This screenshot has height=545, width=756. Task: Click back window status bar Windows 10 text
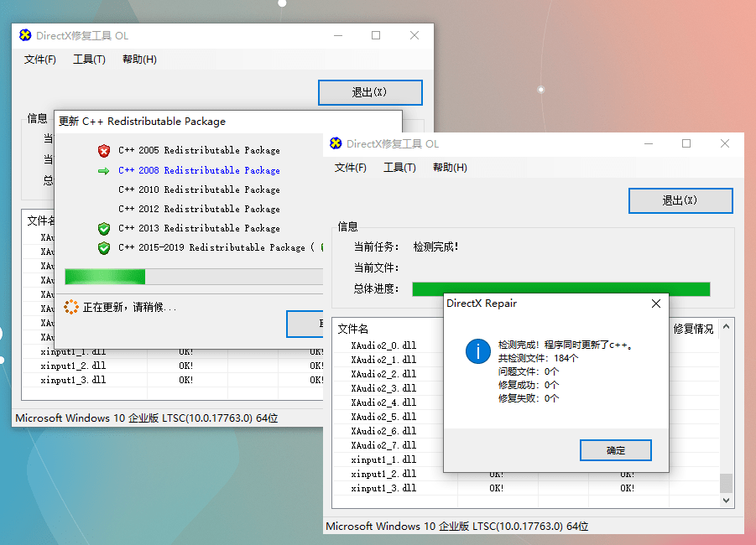point(147,418)
